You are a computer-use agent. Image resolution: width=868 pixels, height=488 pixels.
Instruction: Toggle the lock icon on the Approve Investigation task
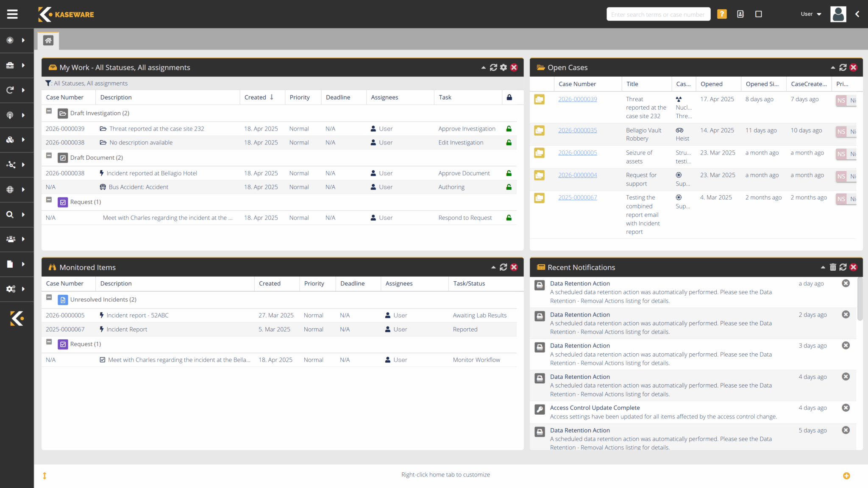509,128
